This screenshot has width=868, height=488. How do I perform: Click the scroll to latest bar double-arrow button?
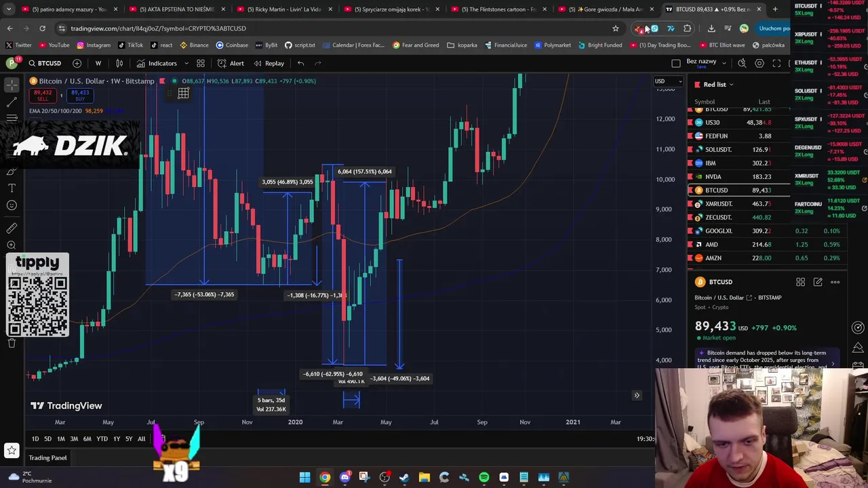[x=637, y=395]
